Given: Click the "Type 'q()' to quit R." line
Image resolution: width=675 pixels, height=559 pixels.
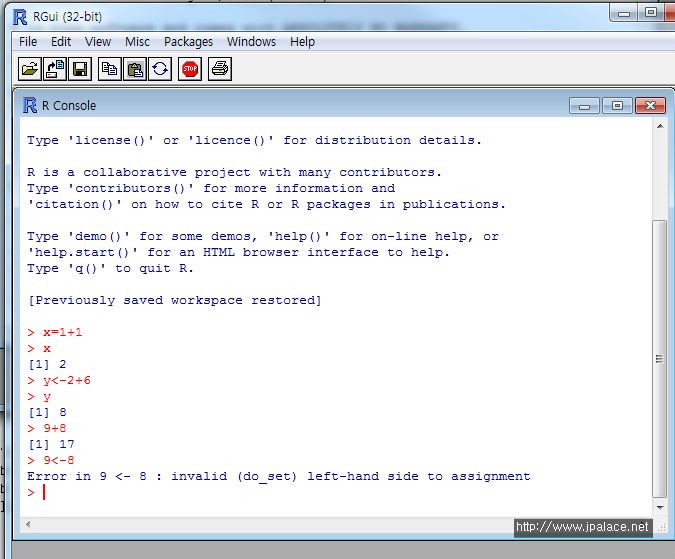Looking at the screenshot, I should (110, 269).
